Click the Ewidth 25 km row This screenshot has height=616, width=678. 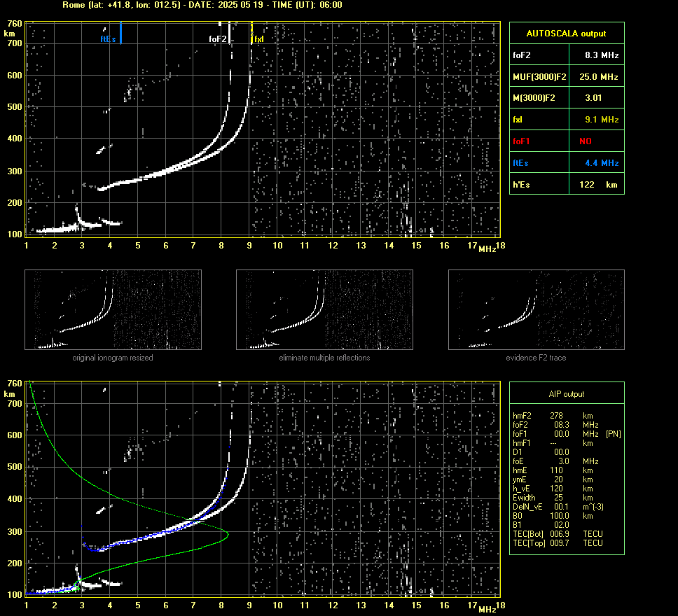click(x=553, y=498)
